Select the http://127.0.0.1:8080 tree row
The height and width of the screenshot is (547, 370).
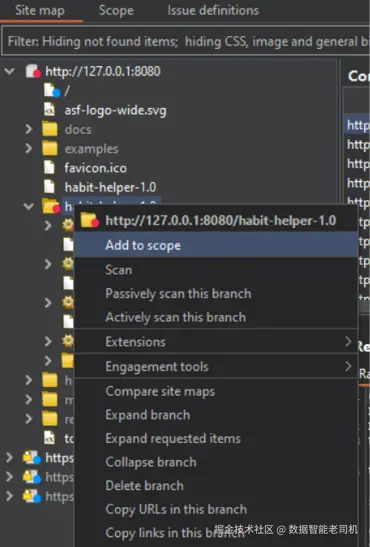point(103,72)
